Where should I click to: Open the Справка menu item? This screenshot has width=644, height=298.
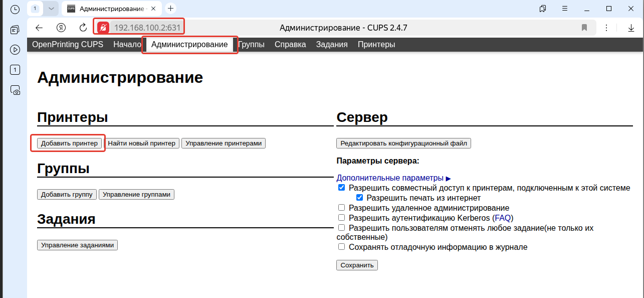click(290, 45)
